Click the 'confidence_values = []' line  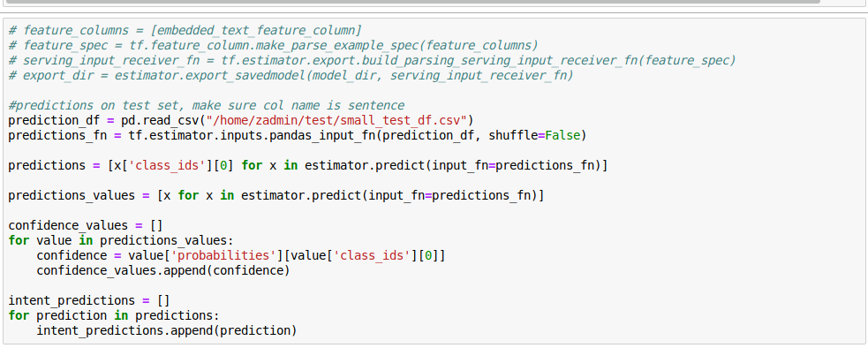(x=86, y=225)
